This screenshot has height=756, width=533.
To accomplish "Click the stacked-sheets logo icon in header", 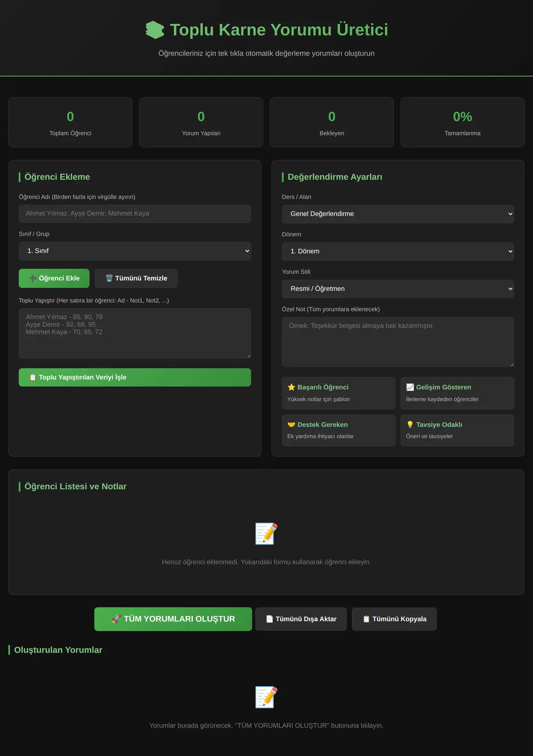I will pyautogui.click(x=155, y=30).
